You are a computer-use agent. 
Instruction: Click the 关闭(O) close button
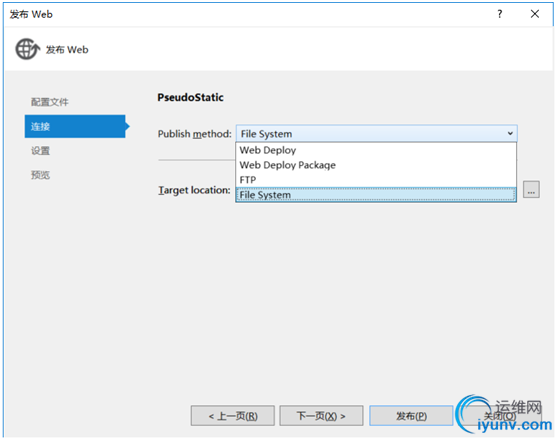point(500,415)
